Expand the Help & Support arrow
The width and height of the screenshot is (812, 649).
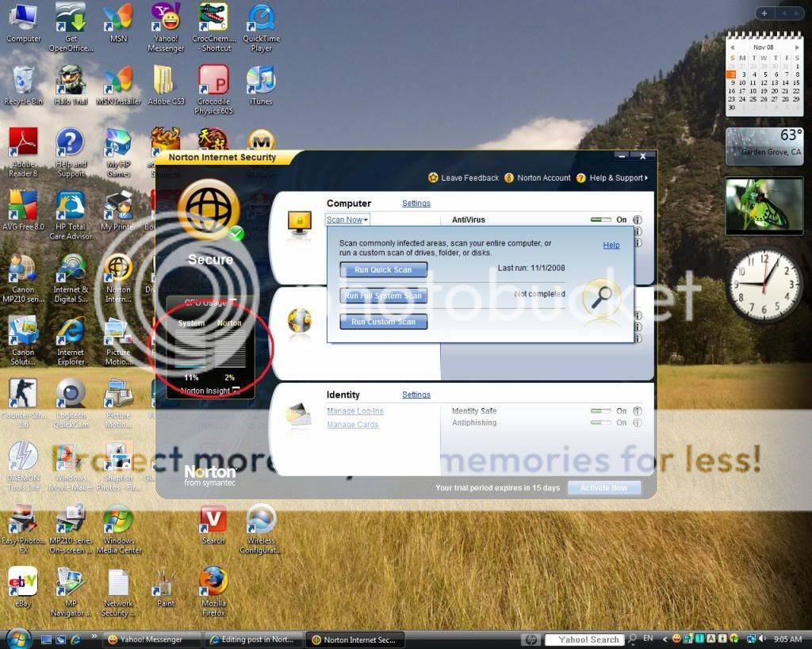(644, 178)
